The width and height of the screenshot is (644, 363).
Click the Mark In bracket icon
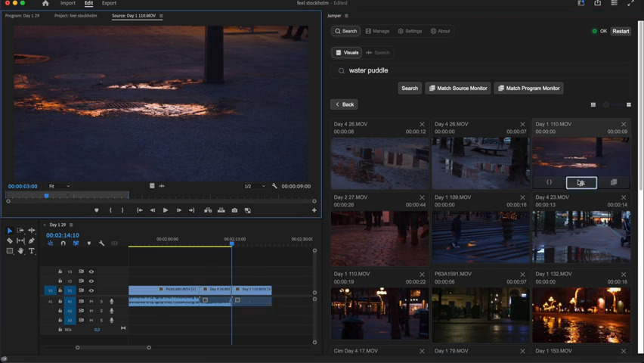coord(110,210)
